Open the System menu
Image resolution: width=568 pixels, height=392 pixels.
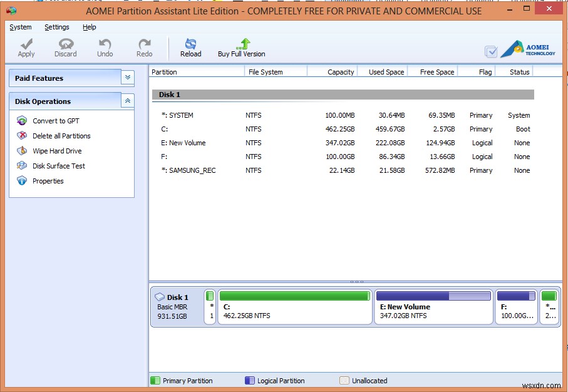(20, 27)
